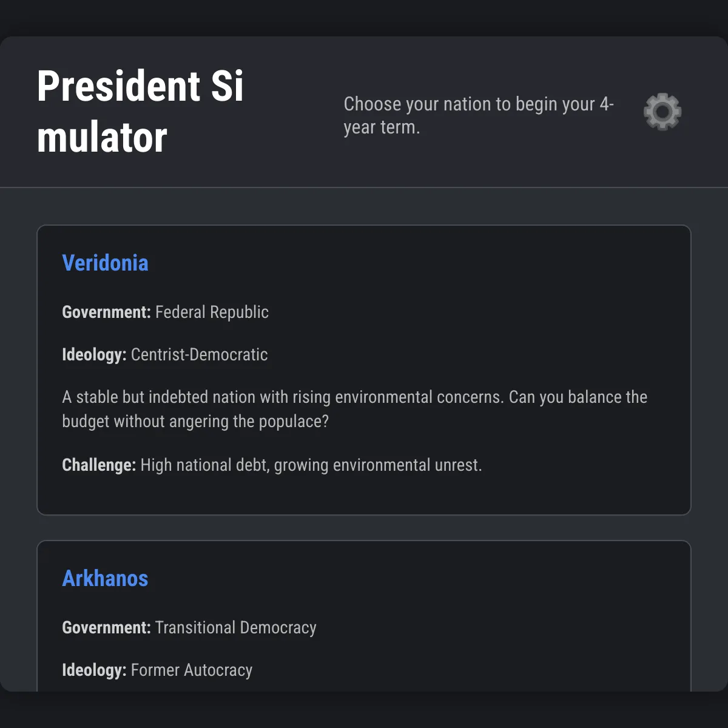Select the Veridonia nation heading
This screenshot has width=728, height=728.
[105, 263]
